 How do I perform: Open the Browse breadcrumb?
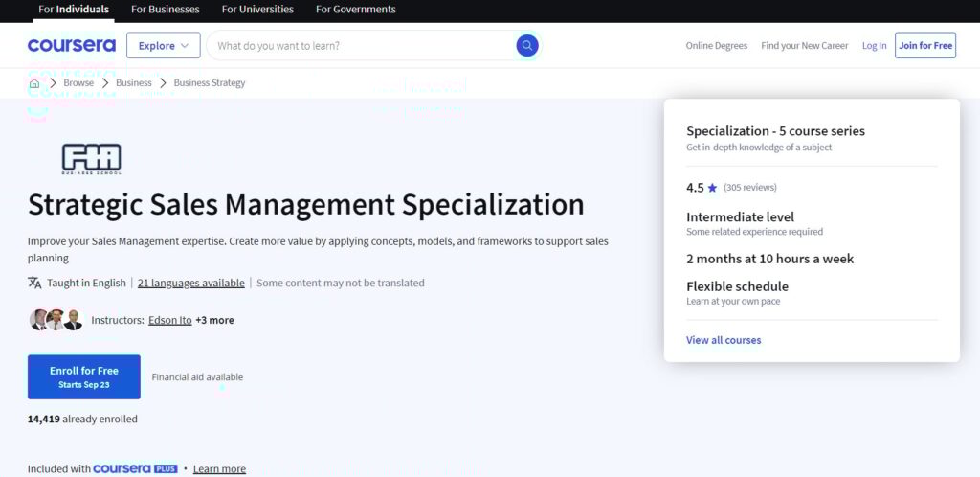click(78, 83)
